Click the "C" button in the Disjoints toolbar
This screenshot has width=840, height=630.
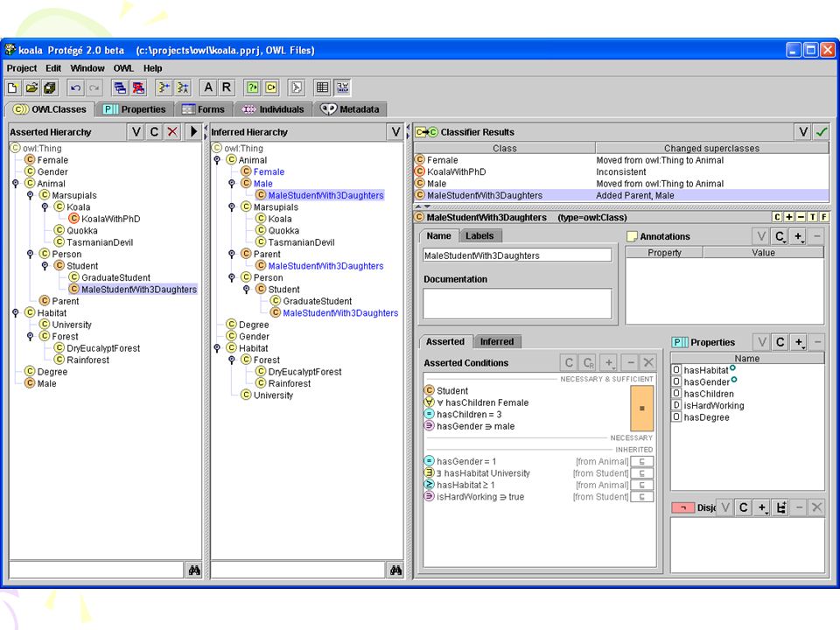pyautogui.click(x=744, y=507)
